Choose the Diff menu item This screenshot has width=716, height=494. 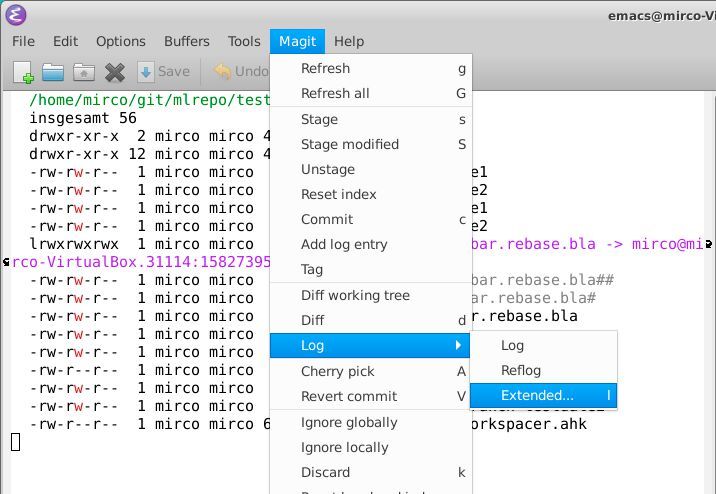pos(371,320)
